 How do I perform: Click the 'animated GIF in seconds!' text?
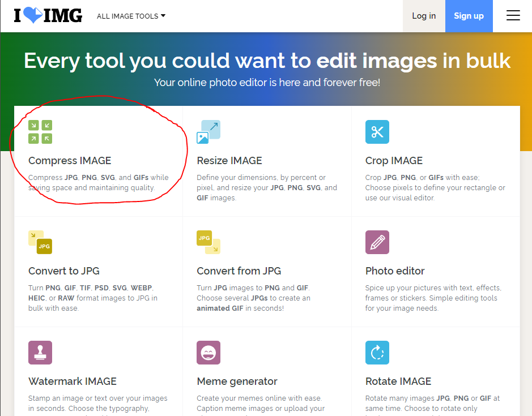click(240, 308)
